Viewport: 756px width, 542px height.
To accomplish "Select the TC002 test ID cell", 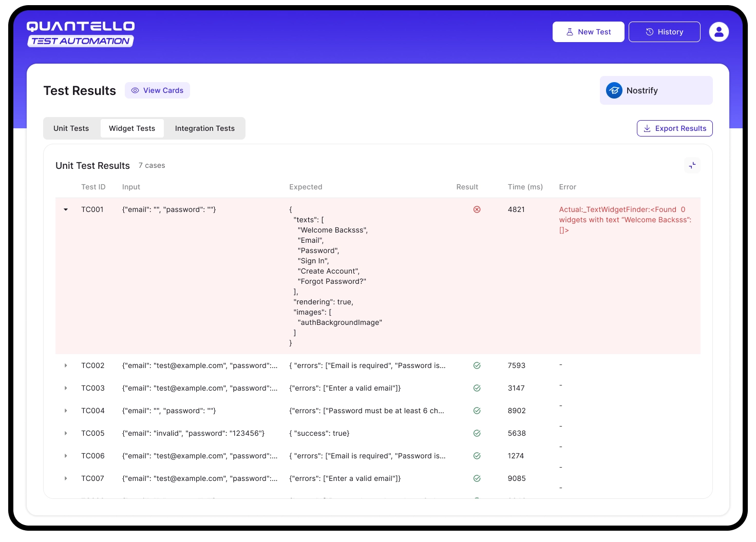I will (x=93, y=365).
